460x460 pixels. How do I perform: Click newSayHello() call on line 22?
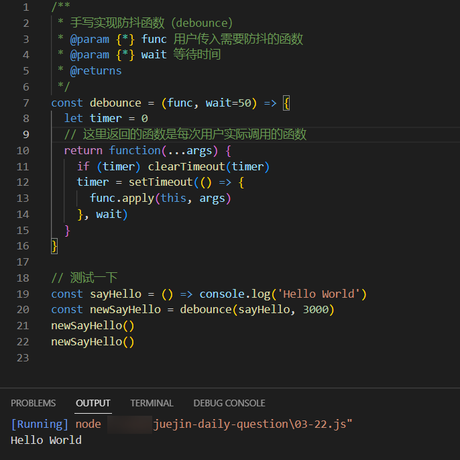point(93,342)
